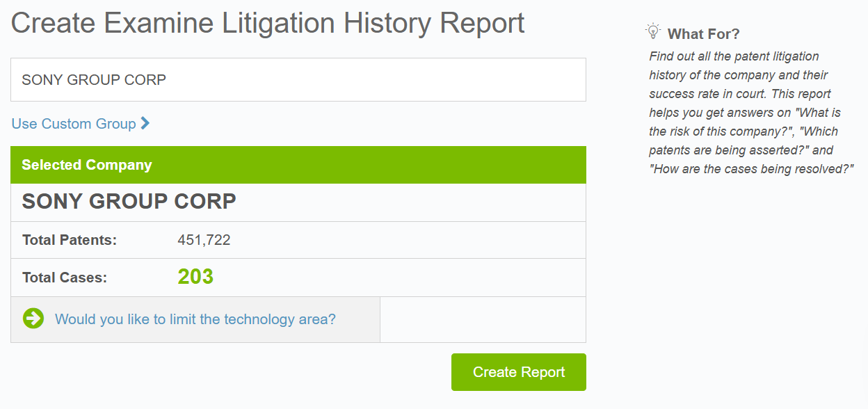Click the Total Patents label
The width and height of the screenshot is (868, 409).
point(70,240)
